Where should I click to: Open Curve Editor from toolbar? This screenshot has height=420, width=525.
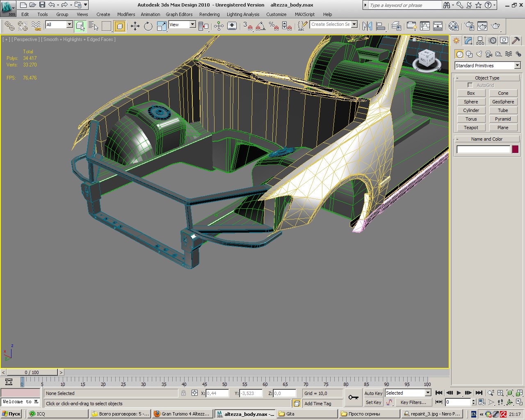425,26
